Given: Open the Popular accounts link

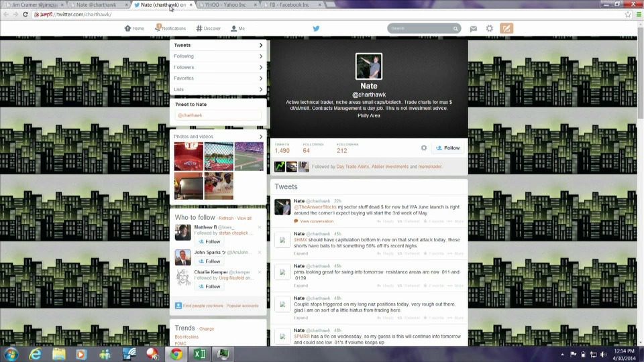Looking at the screenshot, I should [242, 306].
